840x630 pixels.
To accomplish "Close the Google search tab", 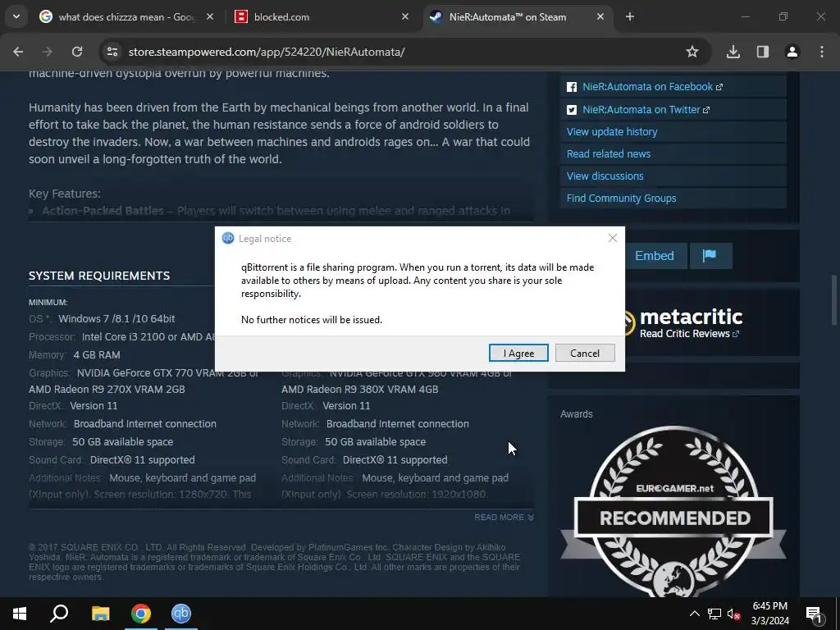I will click(x=210, y=16).
